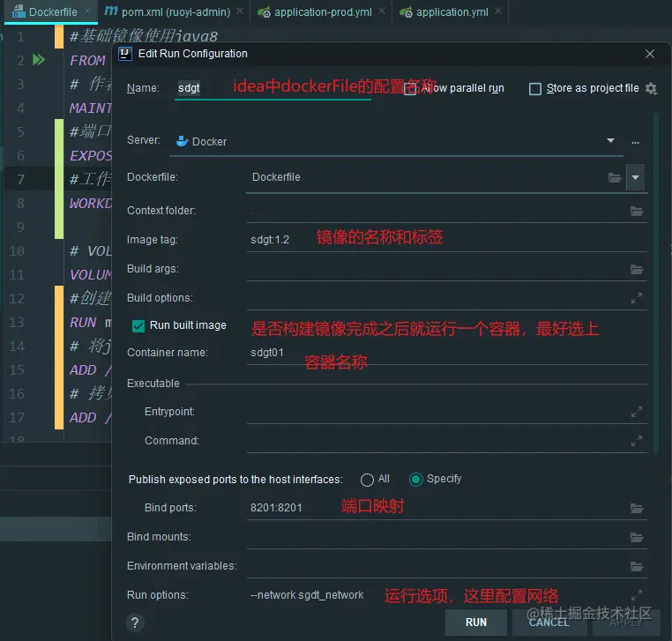Edit the Run options field
The height and width of the screenshot is (641, 672).
[x=437, y=595]
